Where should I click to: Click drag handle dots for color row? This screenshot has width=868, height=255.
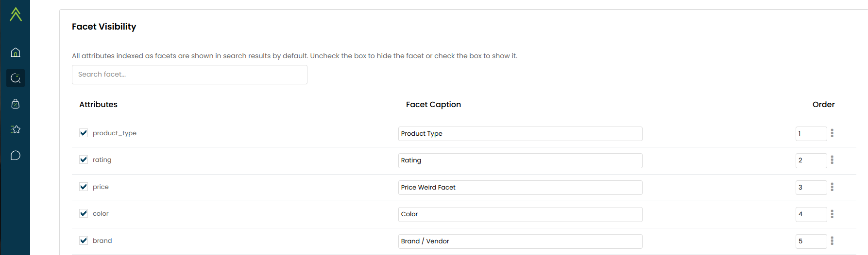[832, 214]
